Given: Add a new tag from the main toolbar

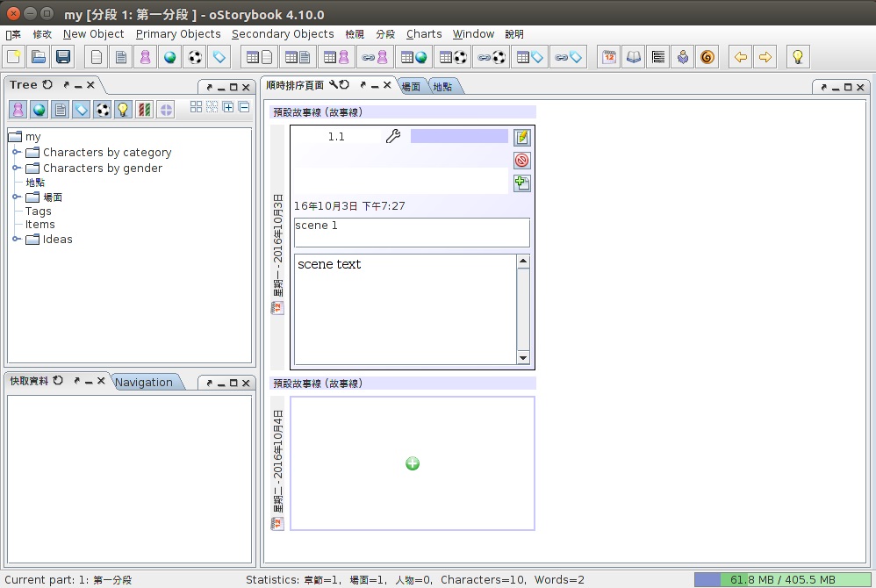Looking at the screenshot, I should tap(219, 57).
